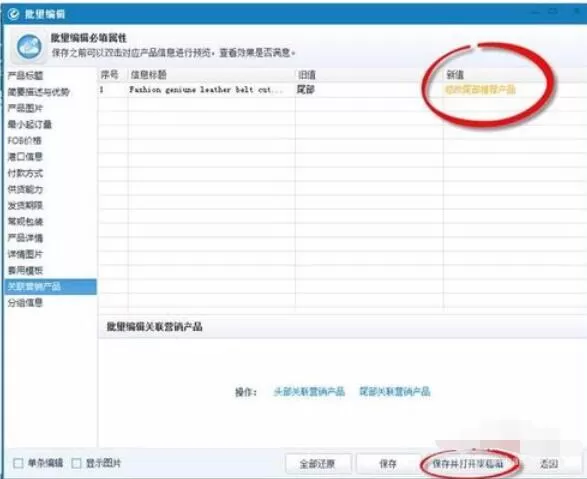Select 产品标题 in the attribute list
Image resolution: width=587 pixels, height=479 pixels.
coord(25,76)
